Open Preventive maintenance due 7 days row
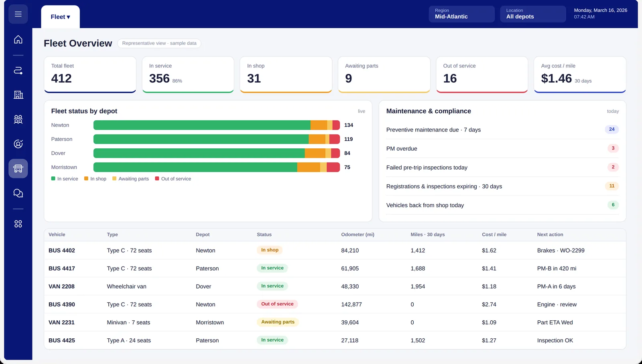This screenshot has height=364, width=642. pyautogui.click(x=502, y=129)
